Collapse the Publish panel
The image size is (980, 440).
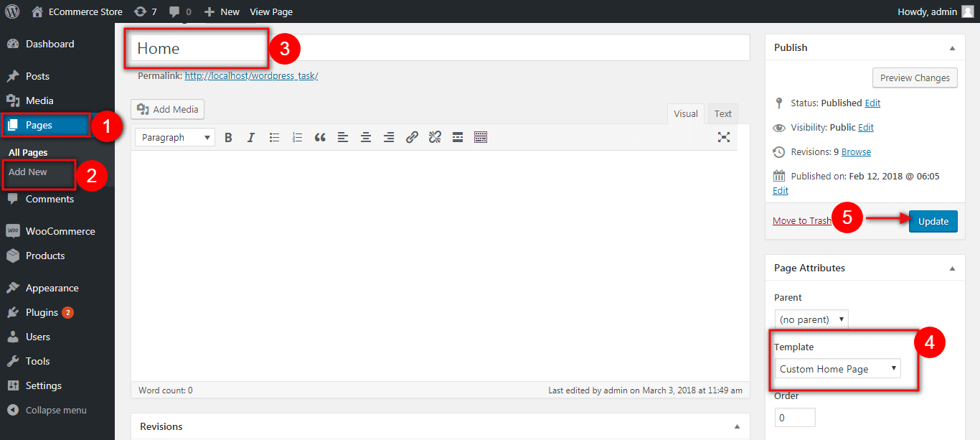click(952, 48)
